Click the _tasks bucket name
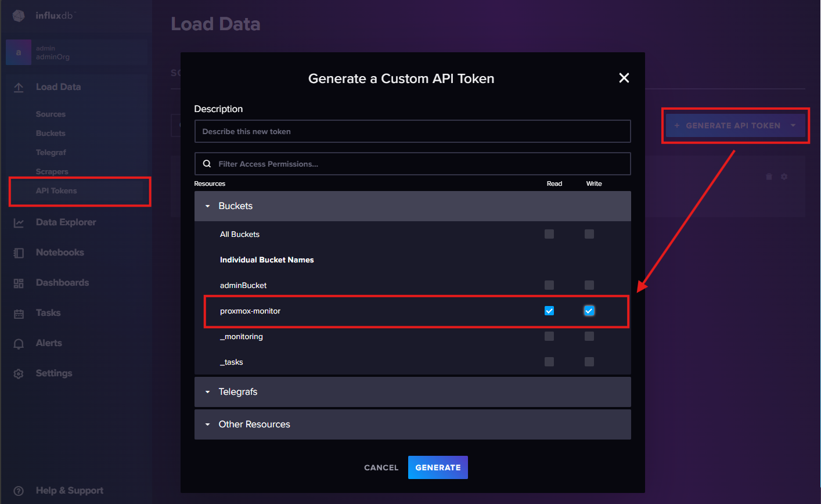This screenshot has height=504, width=821. tap(232, 362)
